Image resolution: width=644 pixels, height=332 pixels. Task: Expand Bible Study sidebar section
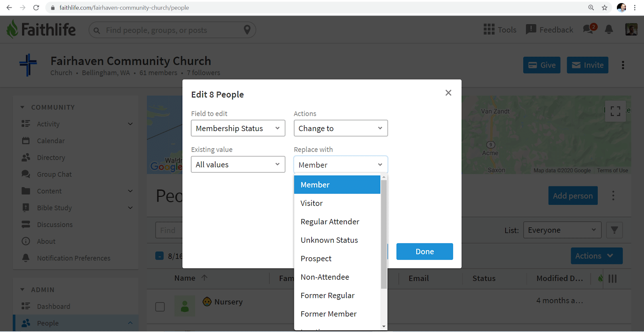(x=130, y=208)
